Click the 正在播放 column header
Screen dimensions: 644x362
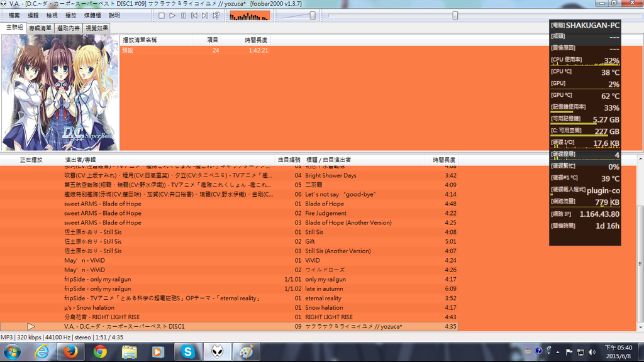click(31, 160)
